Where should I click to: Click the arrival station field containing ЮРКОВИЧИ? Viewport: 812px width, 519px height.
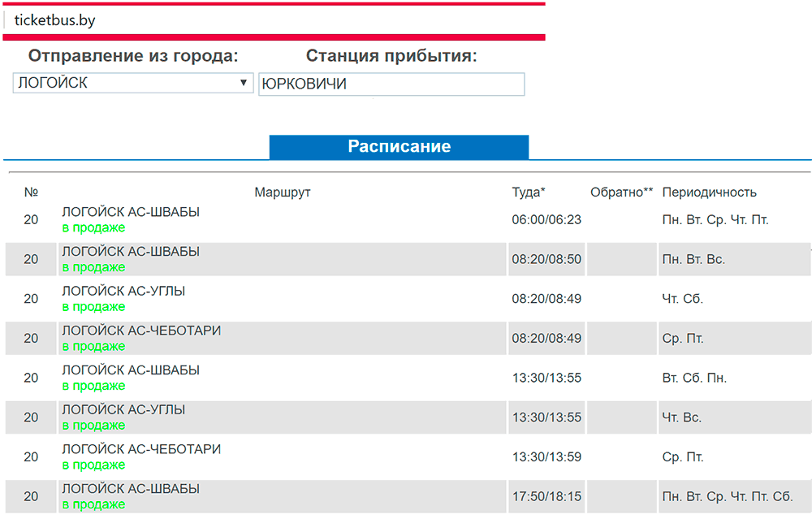(391, 84)
